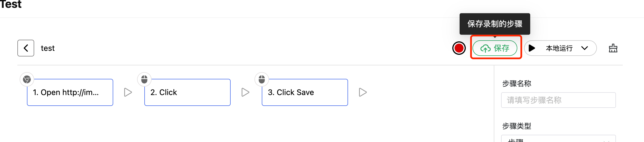Screen dimensions: 644x142
Task: Click the red record button
Action: pos(459,48)
